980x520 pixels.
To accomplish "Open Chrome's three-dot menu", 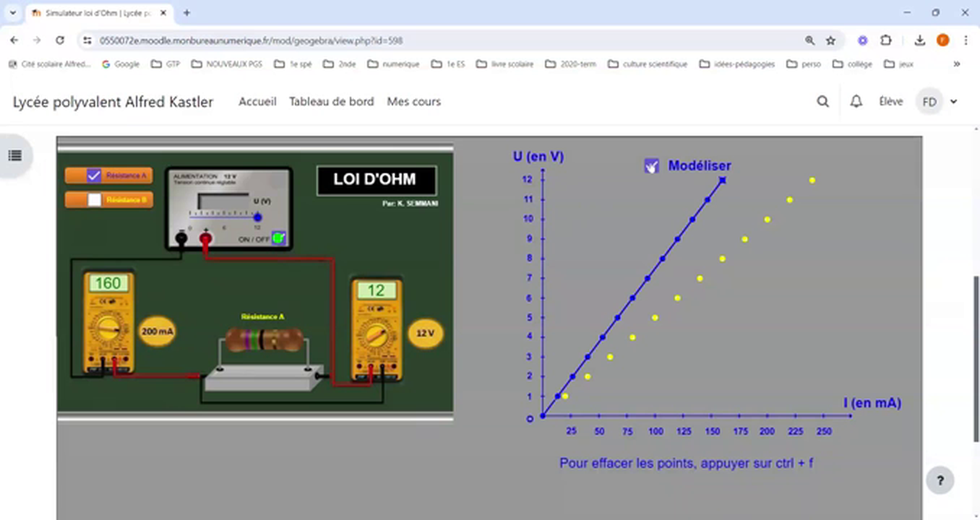I will tap(966, 41).
